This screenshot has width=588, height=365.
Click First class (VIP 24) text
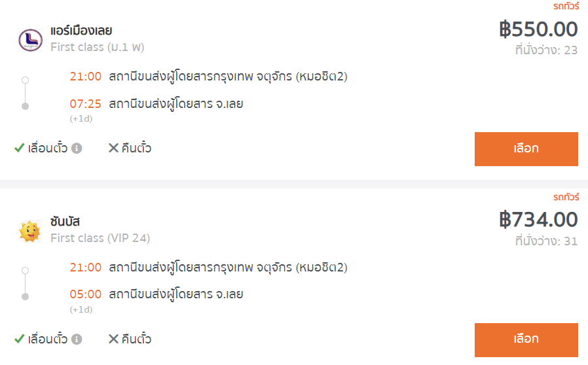click(x=100, y=238)
